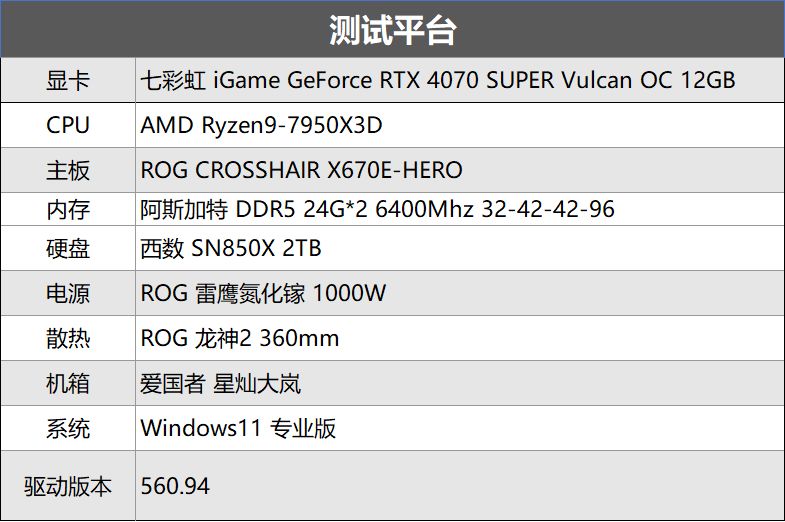The width and height of the screenshot is (785, 522).
Task: Select the CPU label cell
Action: [68, 125]
